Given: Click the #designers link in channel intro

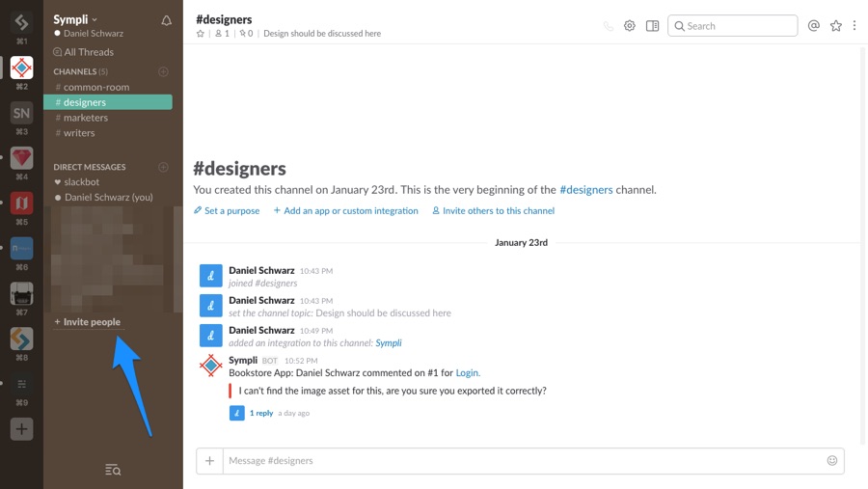Looking at the screenshot, I should click(586, 190).
